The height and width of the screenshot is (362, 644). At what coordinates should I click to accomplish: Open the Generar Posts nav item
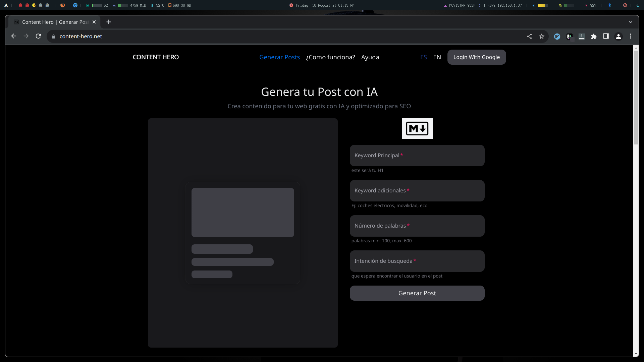(x=279, y=57)
